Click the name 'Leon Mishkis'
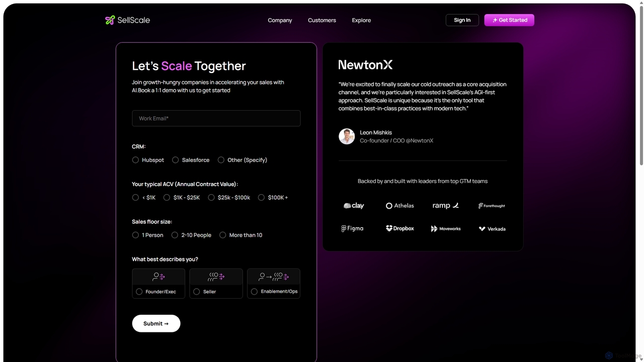This screenshot has height=362, width=644. [x=376, y=133]
